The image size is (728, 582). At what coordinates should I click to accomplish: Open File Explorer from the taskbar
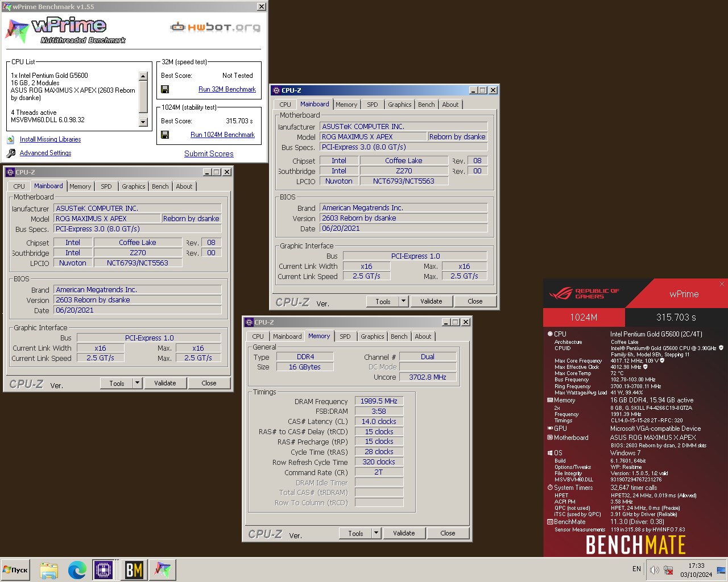pyautogui.click(x=49, y=570)
